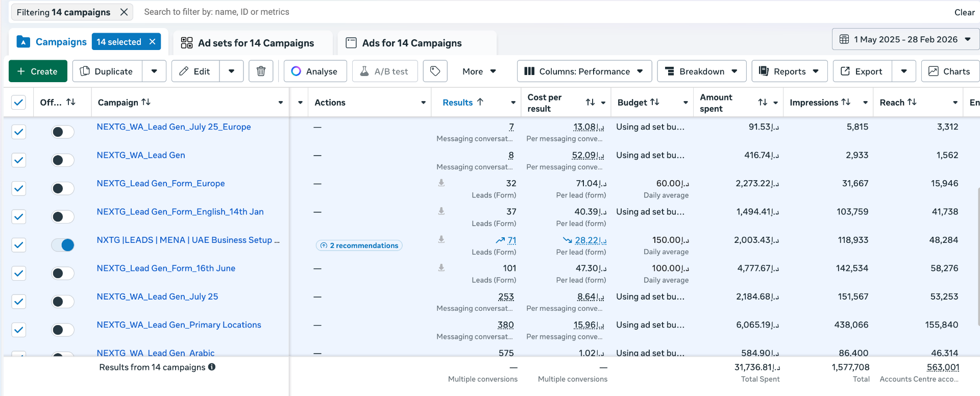The width and height of the screenshot is (980, 396).
Task: Click info icon beside Results from 14 campaigns
Action: coord(212,367)
